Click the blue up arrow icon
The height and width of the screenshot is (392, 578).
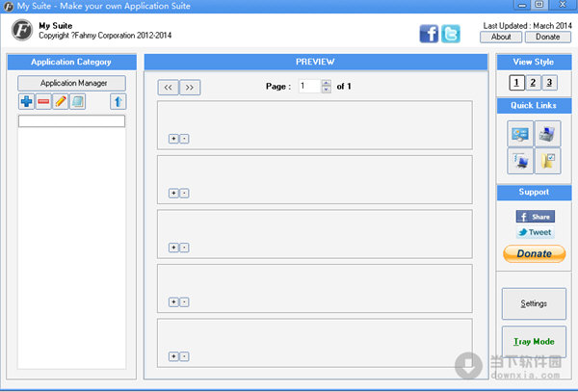[x=118, y=101]
